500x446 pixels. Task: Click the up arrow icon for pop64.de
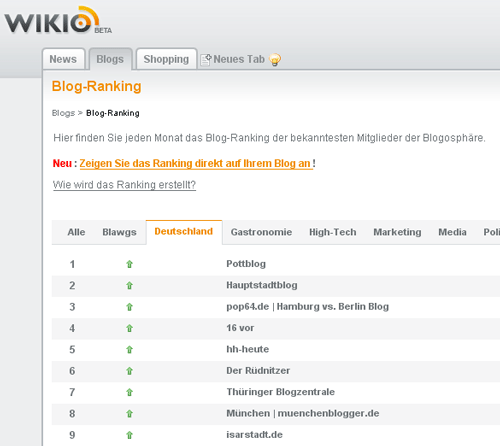129,307
